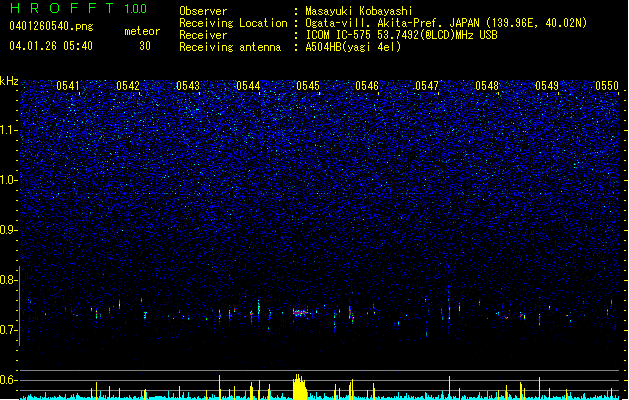The image size is (629, 400).
Task: Click the Receiving Location label
Action: (233, 23)
